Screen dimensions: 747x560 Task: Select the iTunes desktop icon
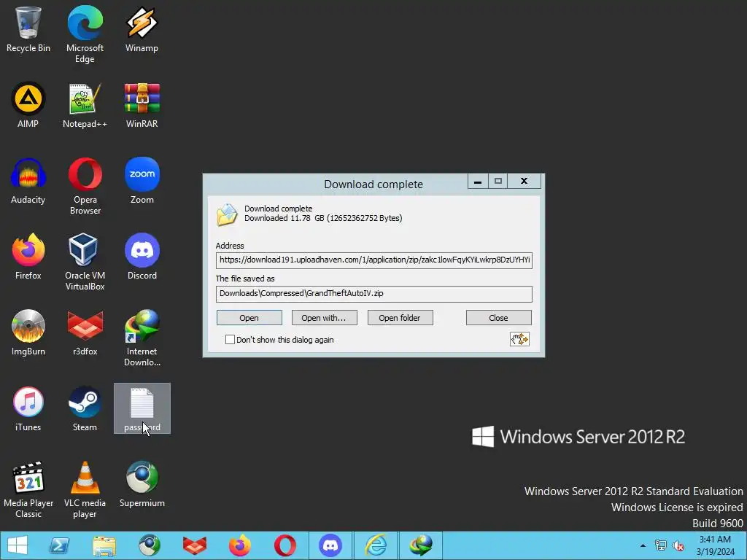pyautogui.click(x=28, y=408)
